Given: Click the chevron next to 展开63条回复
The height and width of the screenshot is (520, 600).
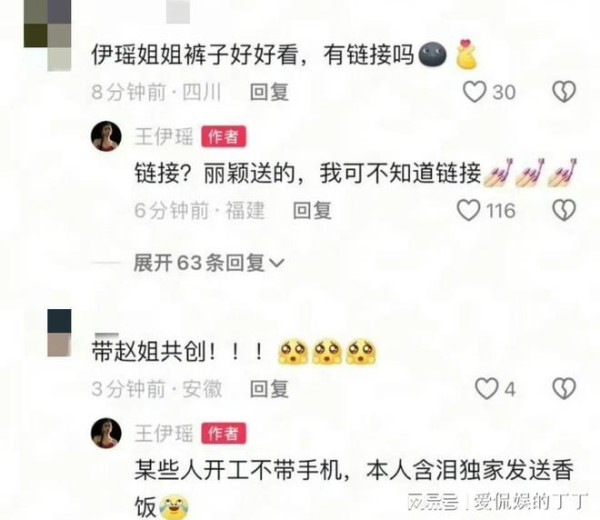Looking at the screenshot, I should (277, 263).
